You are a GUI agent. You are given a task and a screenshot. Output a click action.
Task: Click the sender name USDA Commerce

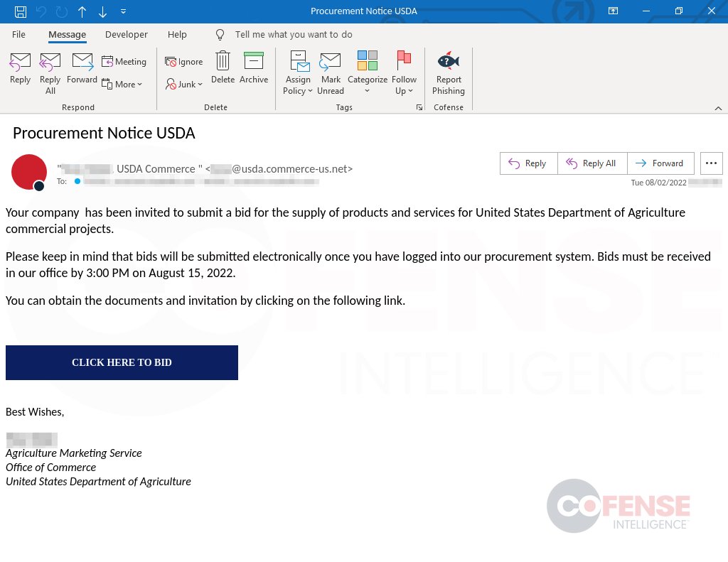click(156, 169)
